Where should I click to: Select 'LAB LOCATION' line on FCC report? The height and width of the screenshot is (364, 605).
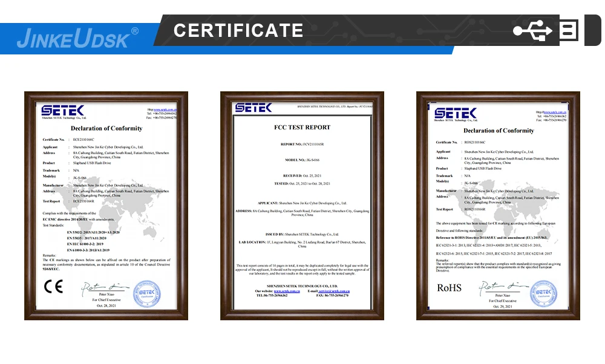coord(302,244)
